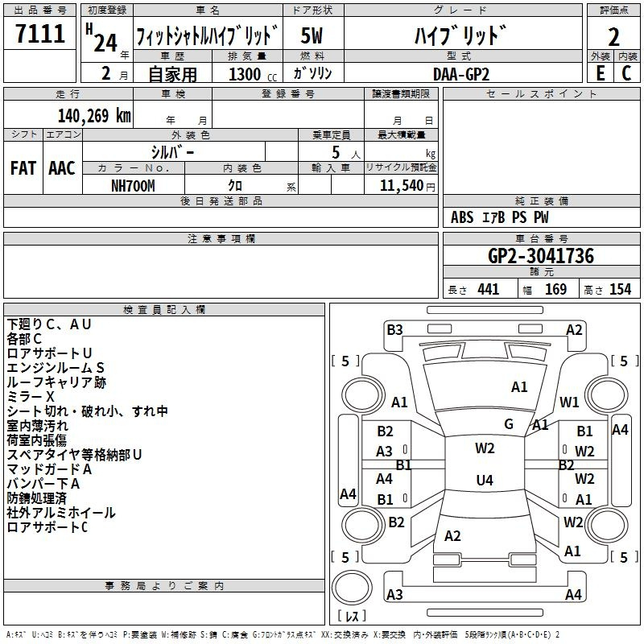644x644 pixels.
Task: Select note シート切れ・破れ小、すれ中
Action: [87, 411]
